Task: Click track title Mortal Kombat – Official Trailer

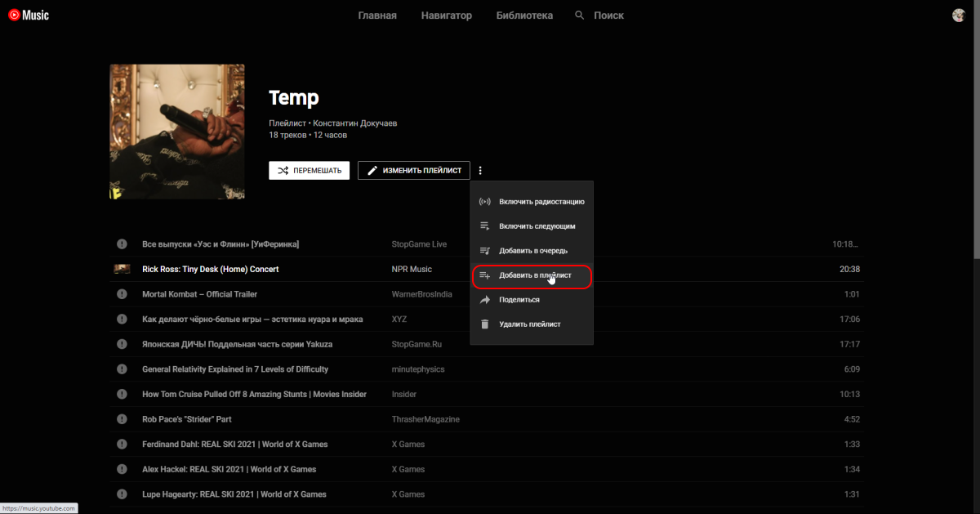Action: [x=200, y=294]
